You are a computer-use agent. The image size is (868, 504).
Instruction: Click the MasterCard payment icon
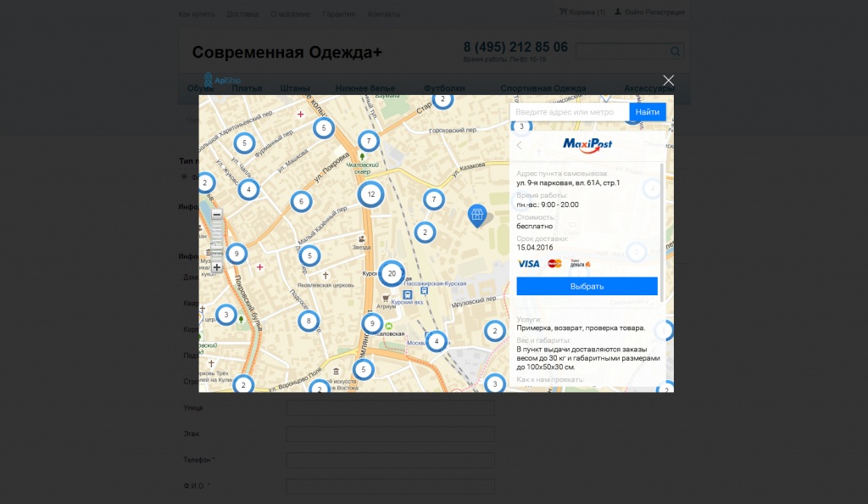point(554,264)
